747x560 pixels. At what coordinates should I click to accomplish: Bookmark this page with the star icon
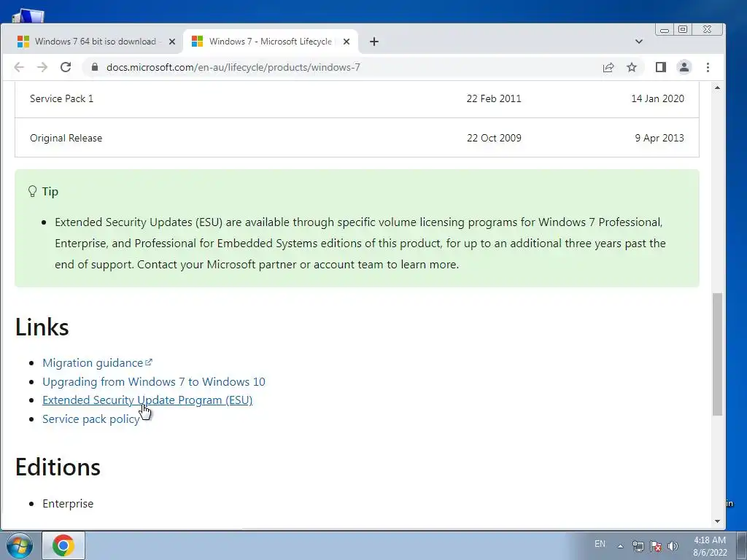(x=632, y=67)
